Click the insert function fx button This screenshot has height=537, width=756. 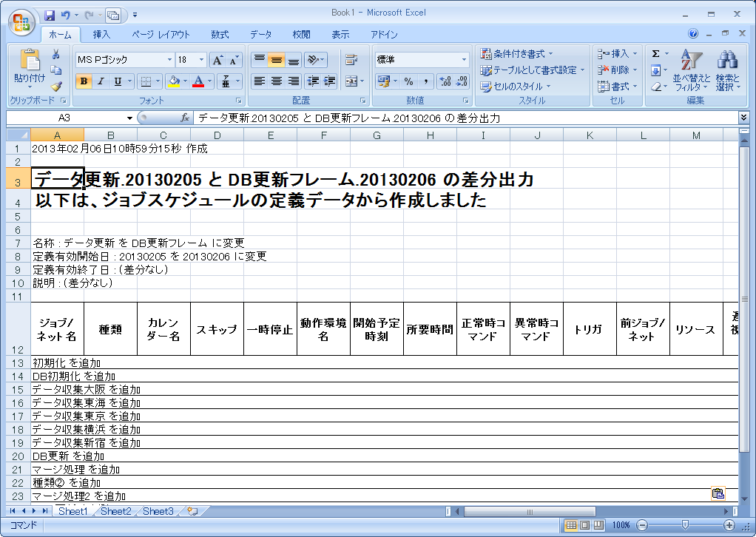coord(185,118)
